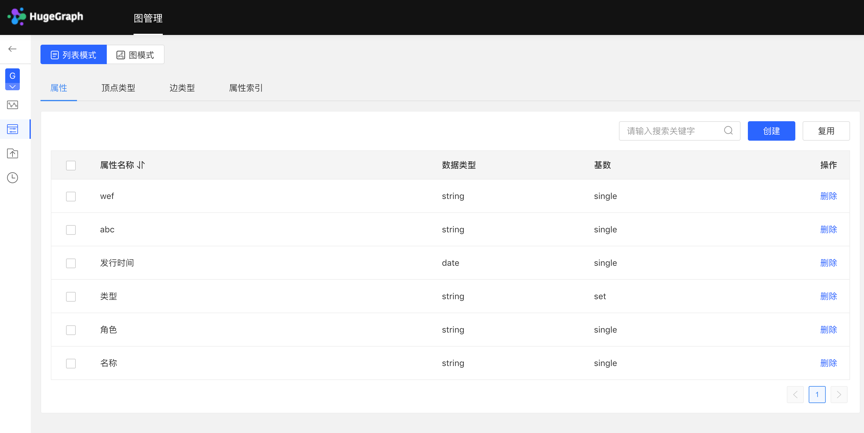
Task: Open the 属性索引 tab
Action: pos(245,88)
